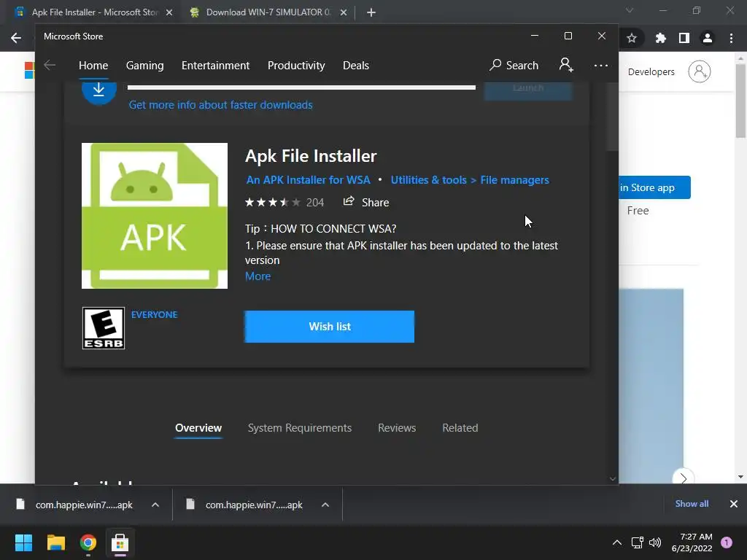Open the Store's three-dot more menu
This screenshot has width=747, height=560.
click(x=601, y=65)
